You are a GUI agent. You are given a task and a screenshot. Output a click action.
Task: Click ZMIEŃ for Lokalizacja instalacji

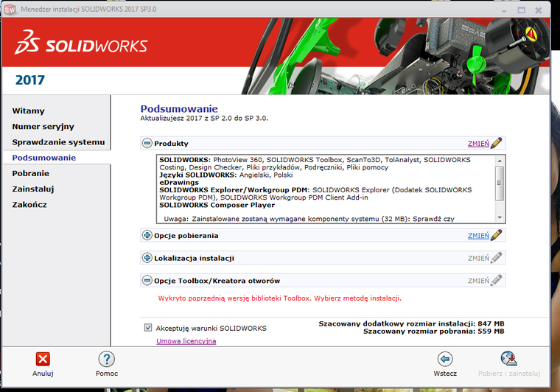coord(478,258)
